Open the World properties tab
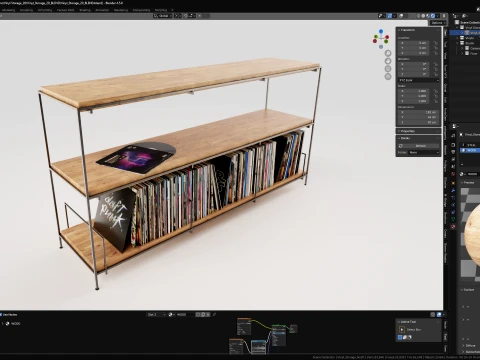 pyautogui.click(x=453, y=174)
